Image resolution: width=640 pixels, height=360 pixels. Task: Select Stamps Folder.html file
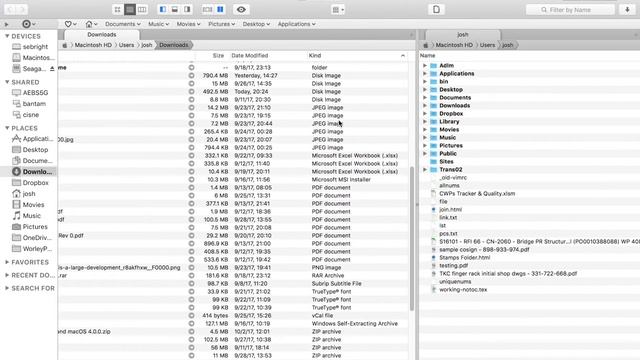[x=464, y=258]
